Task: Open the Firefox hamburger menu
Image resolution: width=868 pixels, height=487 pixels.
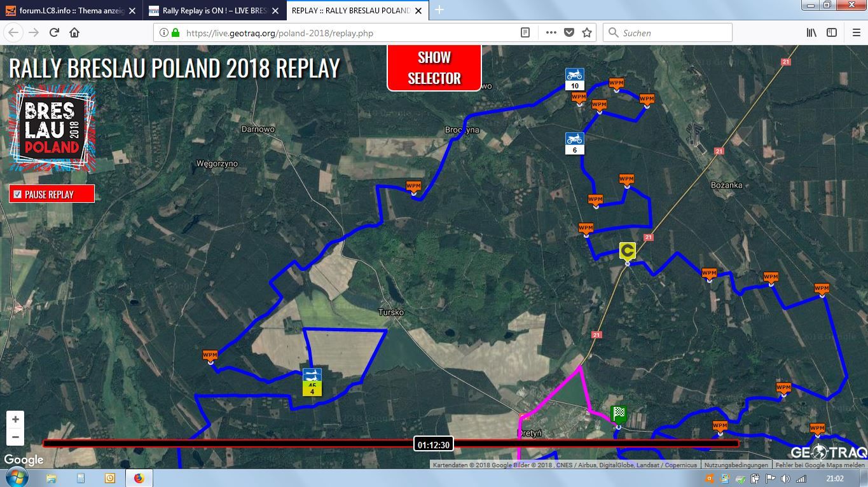Action: [856, 32]
